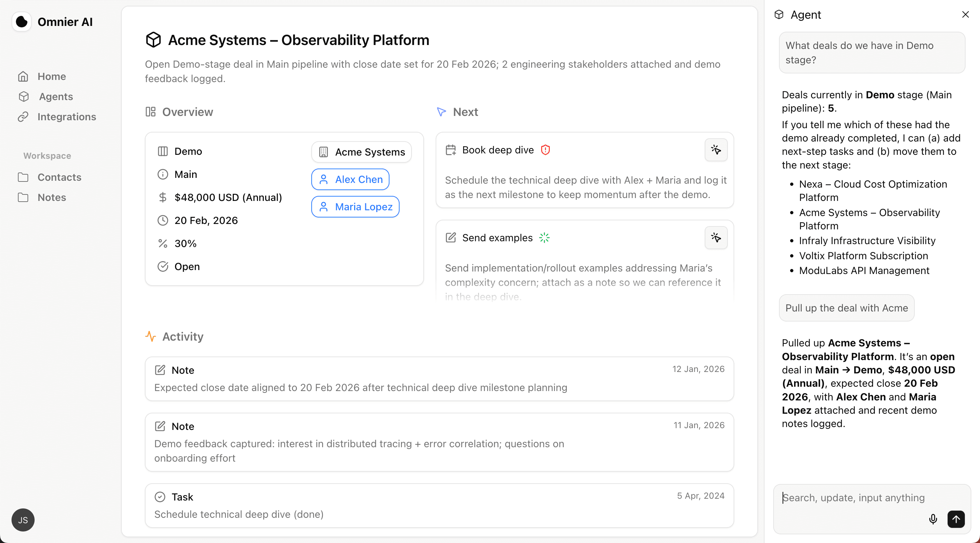This screenshot has width=980, height=543.
Task: Go to Home in sidebar
Action: click(52, 76)
